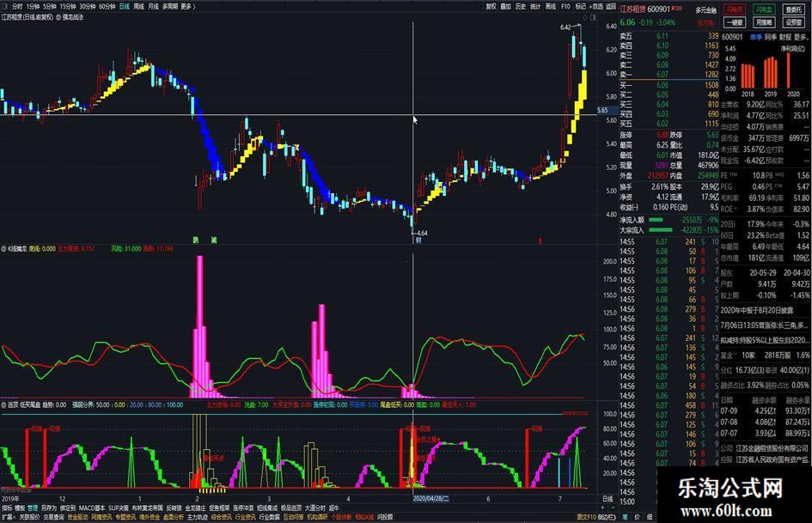Image resolution: width=812 pixels, height=523 pixels.
Task: Select 同季 in financial panel
Action: (771, 37)
